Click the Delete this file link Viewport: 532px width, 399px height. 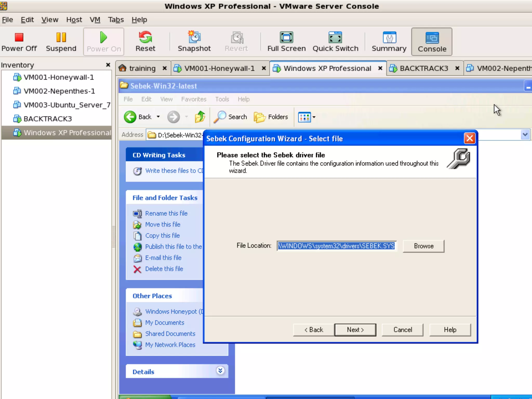click(x=164, y=269)
